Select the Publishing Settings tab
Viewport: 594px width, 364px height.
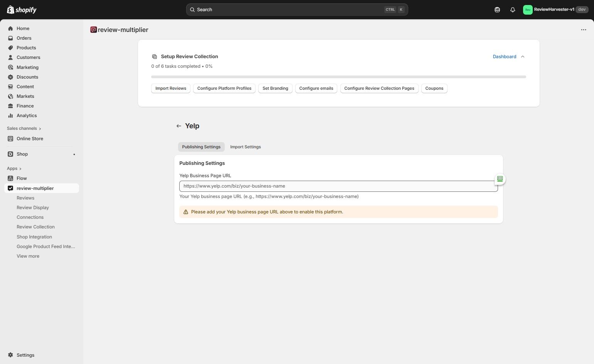pos(201,147)
